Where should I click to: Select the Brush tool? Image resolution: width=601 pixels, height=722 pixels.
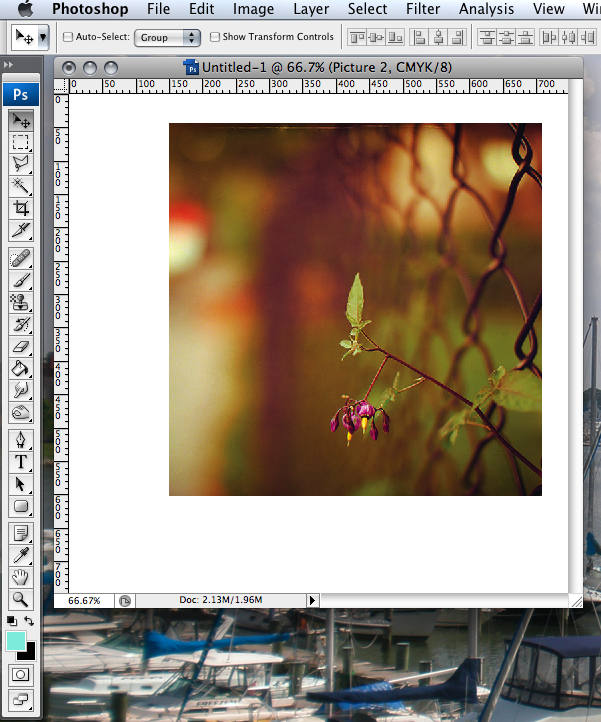point(21,280)
